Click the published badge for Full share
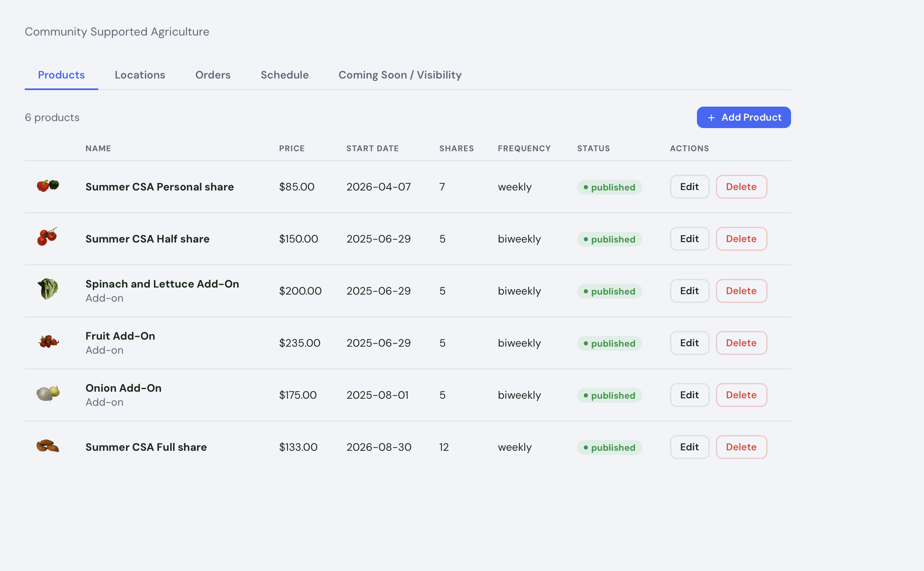924x571 pixels. click(x=609, y=447)
